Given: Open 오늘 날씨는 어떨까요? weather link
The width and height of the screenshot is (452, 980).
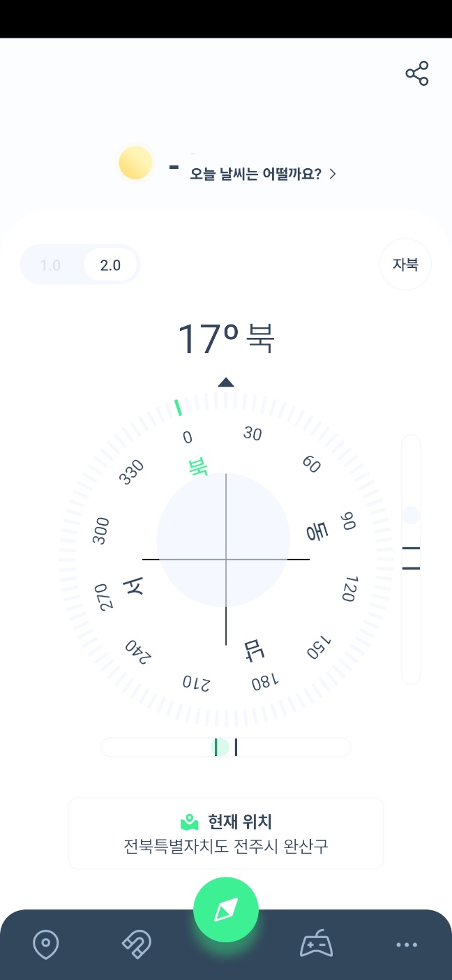Looking at the screenshot, I should coord(255,174).
